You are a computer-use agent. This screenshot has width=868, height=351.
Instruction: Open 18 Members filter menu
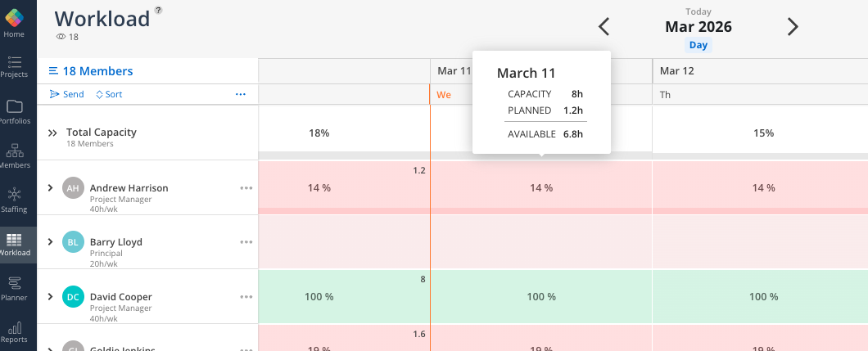click(x=90, y=71)
